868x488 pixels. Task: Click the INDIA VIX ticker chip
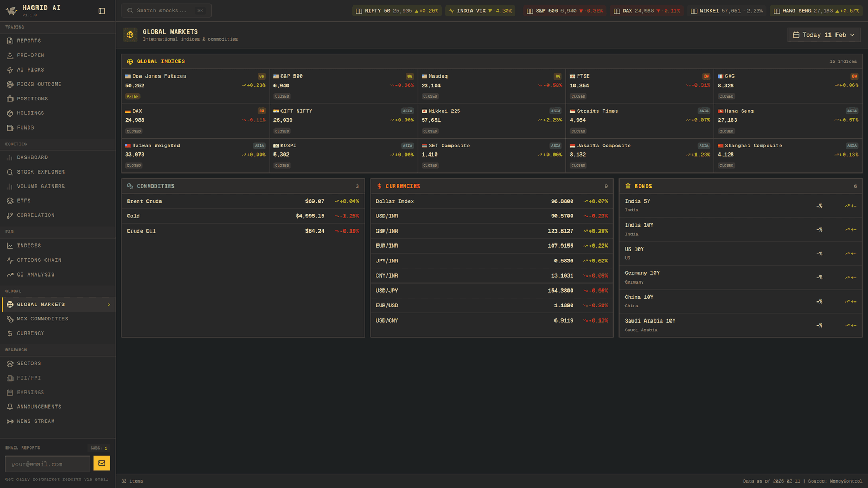coord(480,11)
